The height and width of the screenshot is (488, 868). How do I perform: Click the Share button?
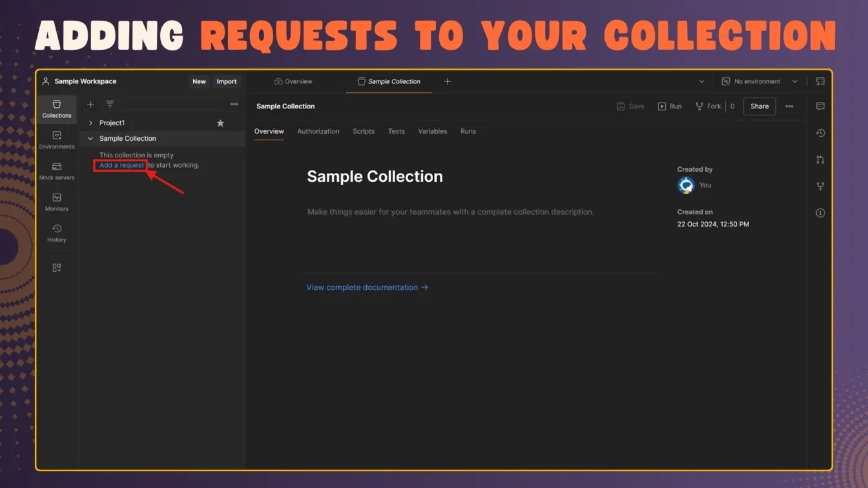[759, 106]
